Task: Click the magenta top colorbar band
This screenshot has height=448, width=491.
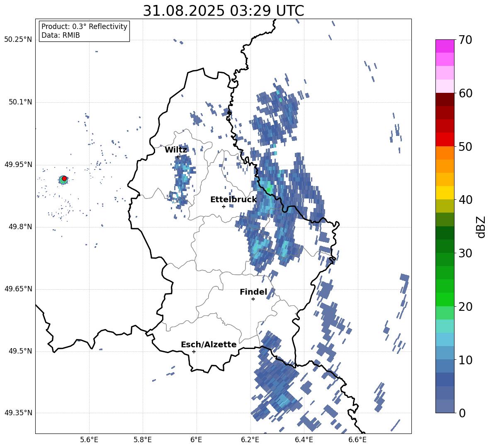Action: 445,46
